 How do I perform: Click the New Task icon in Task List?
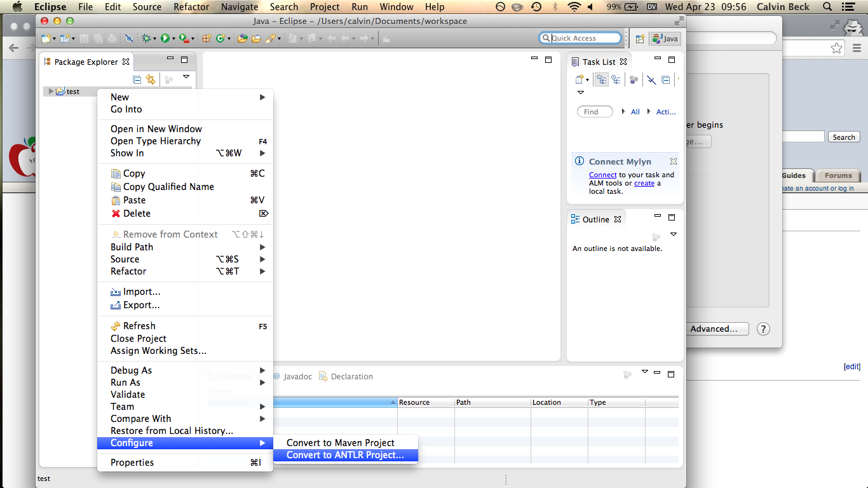click(x=579, y=79)
